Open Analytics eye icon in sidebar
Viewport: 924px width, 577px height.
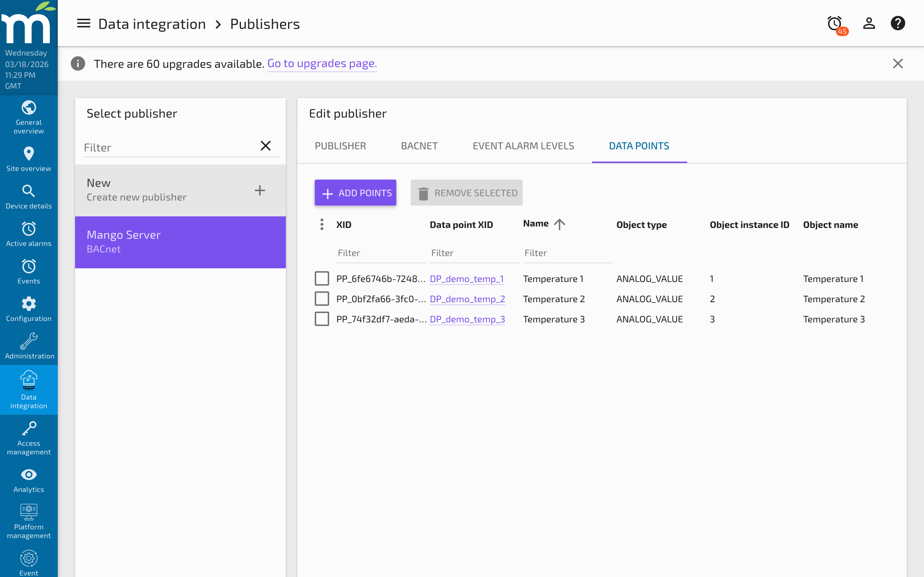pyautogui.click(x=29, y=480)
